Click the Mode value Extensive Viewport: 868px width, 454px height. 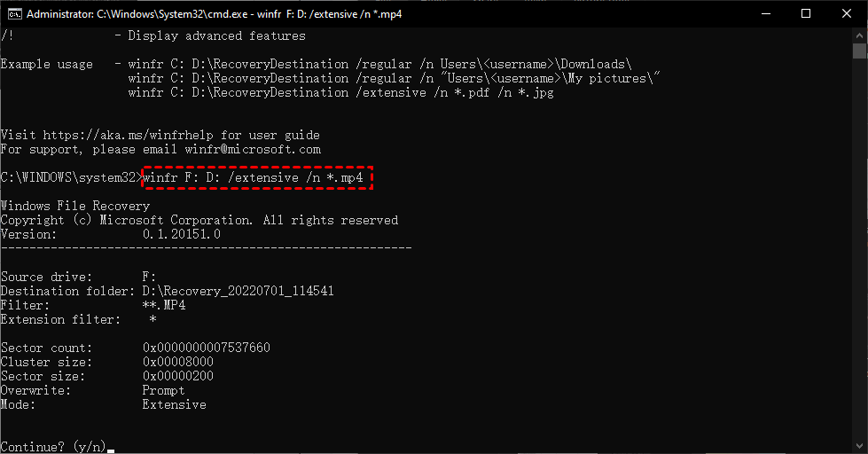coord(174,404)
